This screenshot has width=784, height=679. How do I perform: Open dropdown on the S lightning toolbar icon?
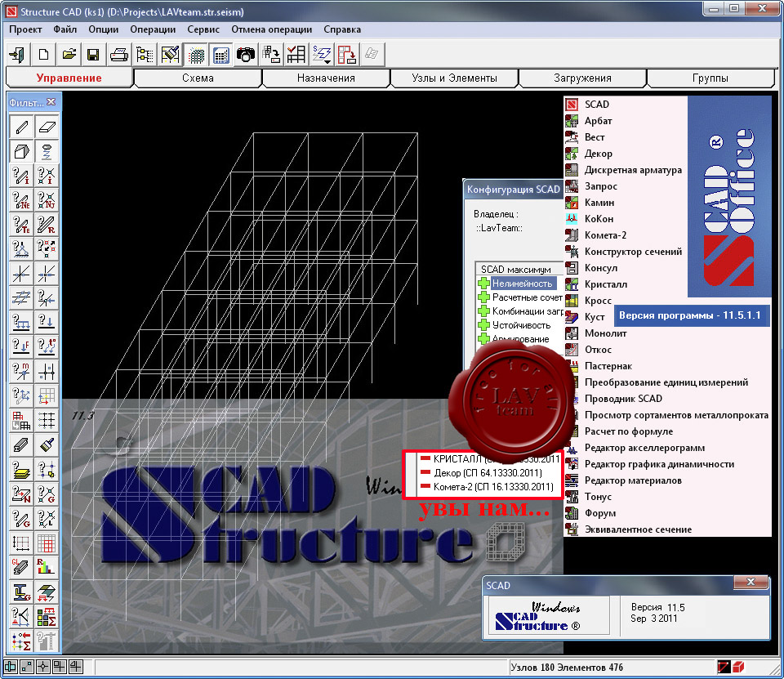click(328, 61)
